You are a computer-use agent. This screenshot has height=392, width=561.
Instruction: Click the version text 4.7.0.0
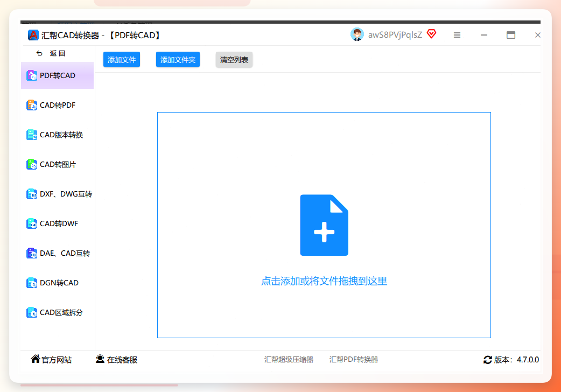coord(528,360)
